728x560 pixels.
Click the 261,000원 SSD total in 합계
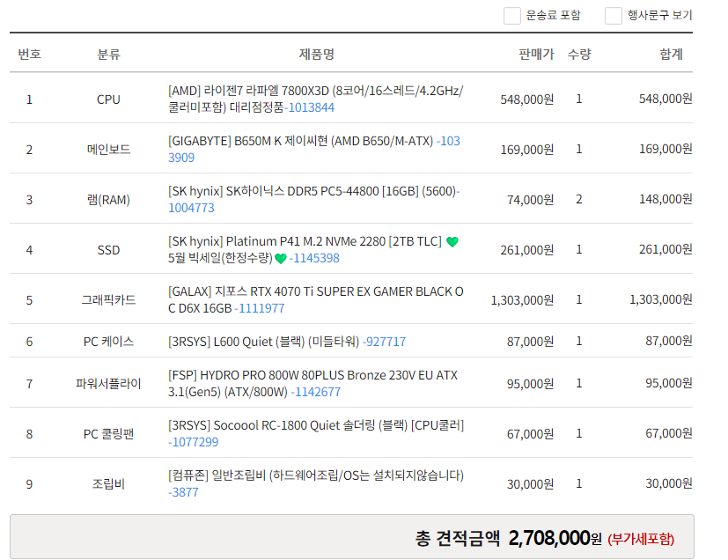coord(665,249)
